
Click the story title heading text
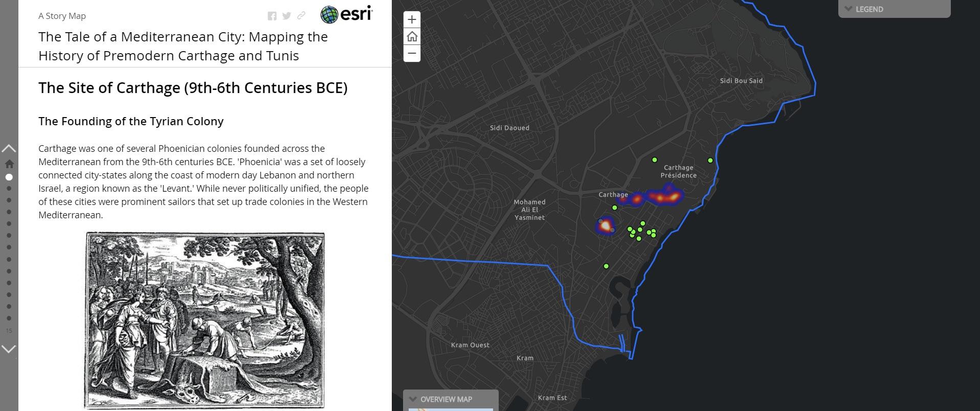[x=183, y=46]
